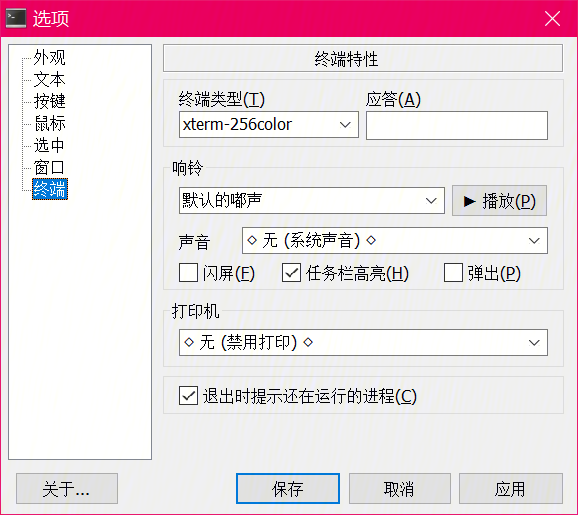Image resolution: width=578 pixels, height=515 pixels.
Task: Toggle 退出时提示还在运行的进程 checkbox
Action: coord(188,396)
